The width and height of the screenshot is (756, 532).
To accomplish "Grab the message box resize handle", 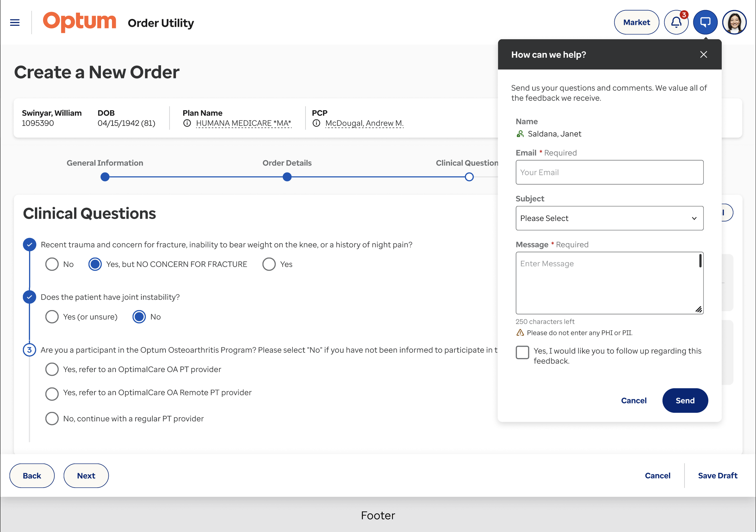I will [699, 309].
